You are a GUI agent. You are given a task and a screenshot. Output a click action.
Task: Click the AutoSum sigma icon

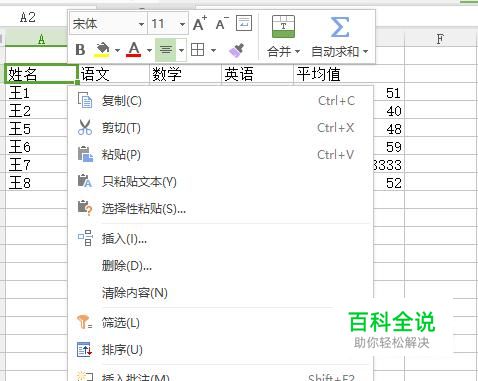pos(340,27)
